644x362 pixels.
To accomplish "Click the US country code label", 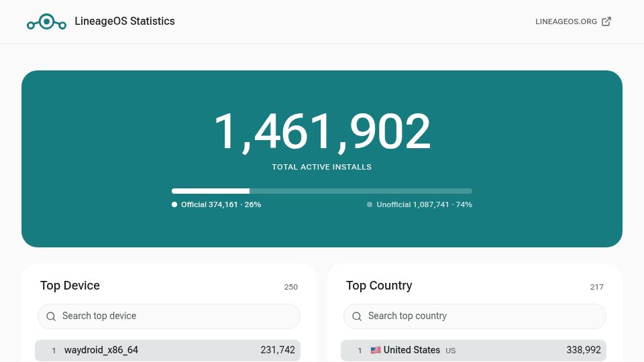I will 451,351.
